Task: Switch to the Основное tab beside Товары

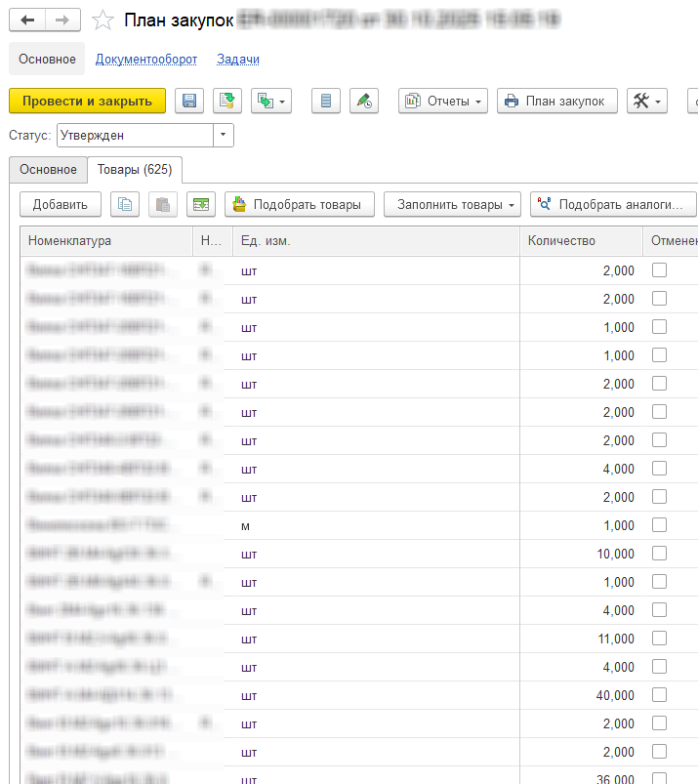Action: coord(48,170)
